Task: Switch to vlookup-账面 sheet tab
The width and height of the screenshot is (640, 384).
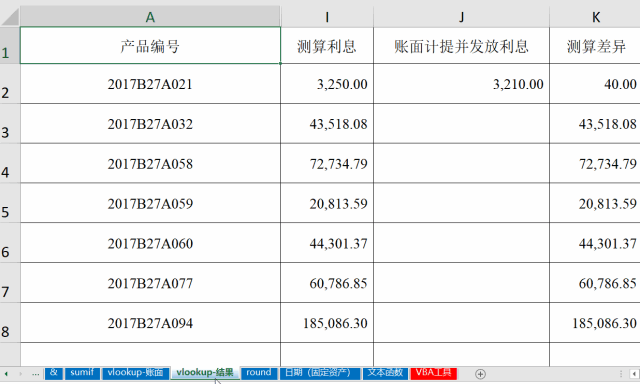Action: [x=136, y=373]
